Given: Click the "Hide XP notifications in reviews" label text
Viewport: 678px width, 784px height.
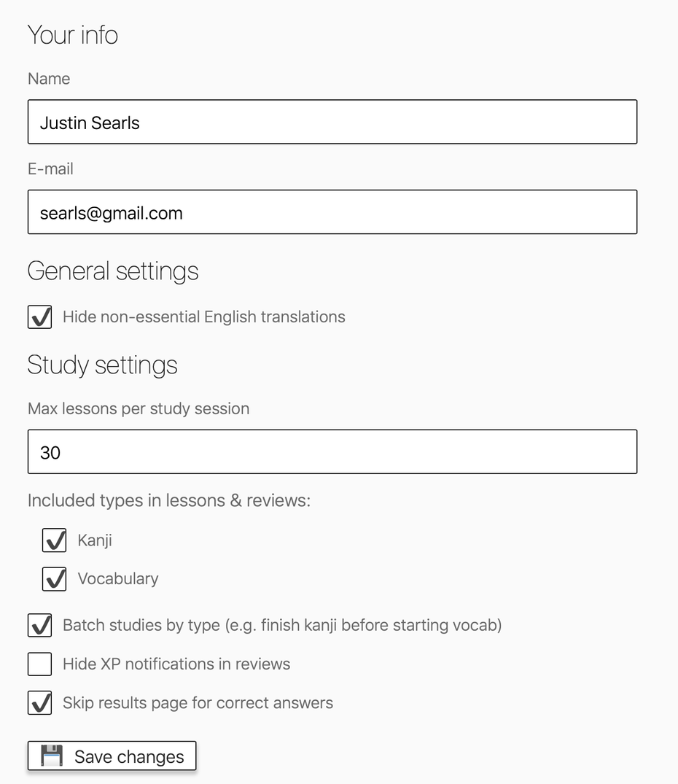Looking at the screenshot, I should (x=176, y=664).
